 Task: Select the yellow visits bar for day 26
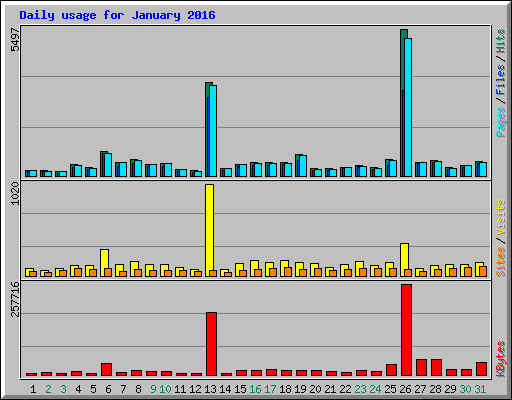(404, 260)
